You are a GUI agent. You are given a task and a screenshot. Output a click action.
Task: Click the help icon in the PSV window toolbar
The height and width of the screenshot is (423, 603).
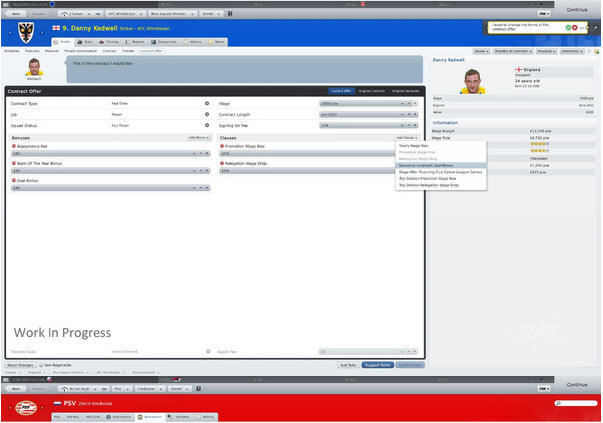tap(198, 388)
